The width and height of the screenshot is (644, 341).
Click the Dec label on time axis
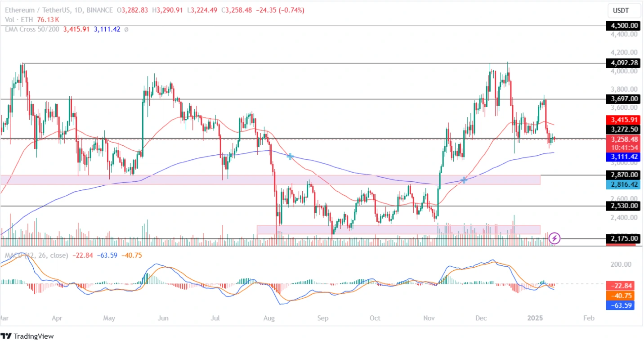pos(481,318)
